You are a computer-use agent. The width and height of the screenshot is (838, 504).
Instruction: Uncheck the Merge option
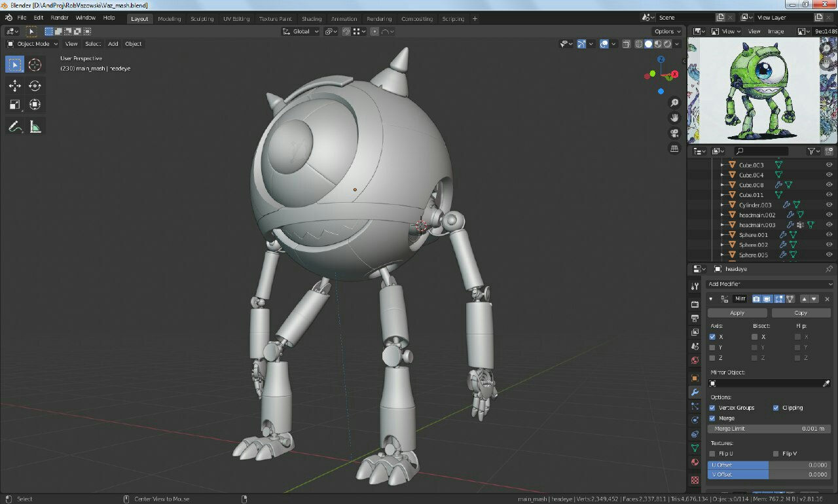712,418
